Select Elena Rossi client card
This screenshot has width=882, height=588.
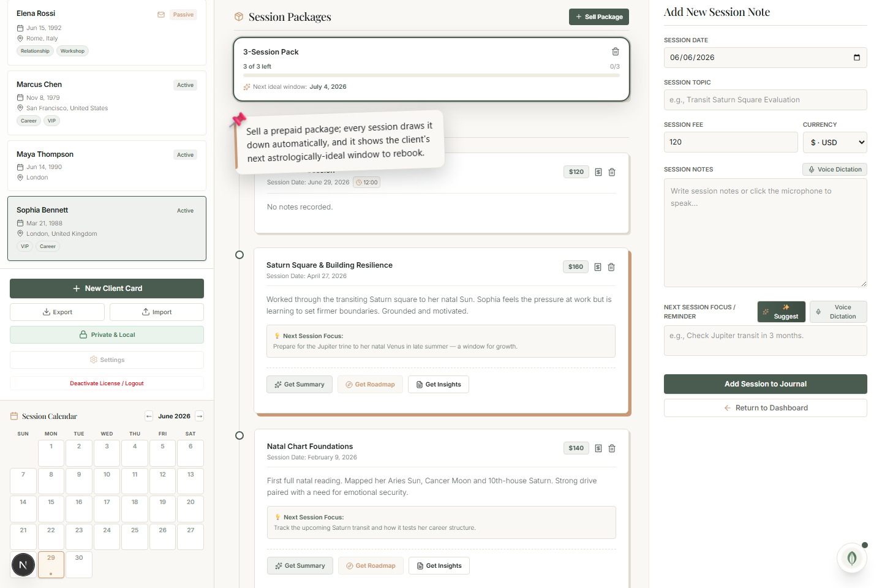(107, 32)
